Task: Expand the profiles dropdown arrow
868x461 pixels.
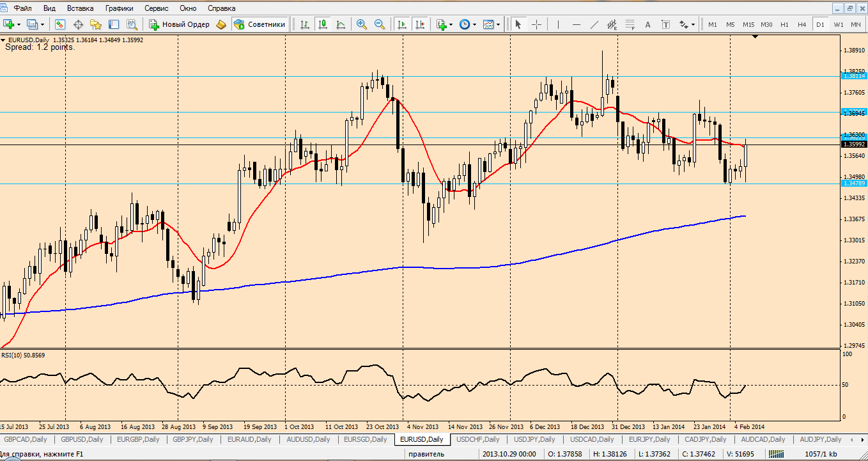Action: (x=43, y=24)
